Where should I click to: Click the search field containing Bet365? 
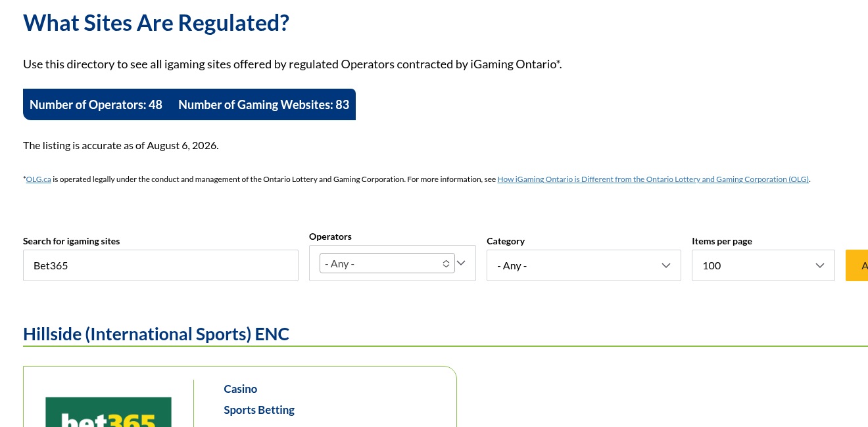click(x=160, y=265)
